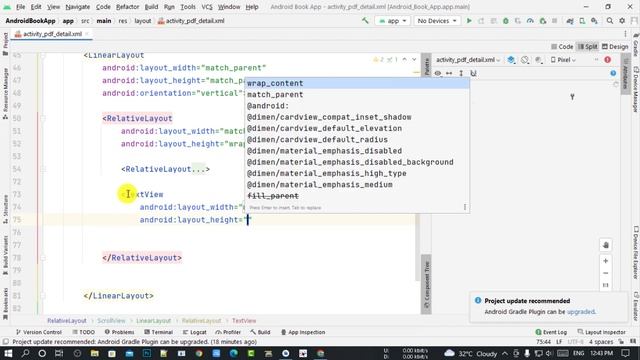Collapse the LinearLayout fold in gutter

(43, 55)
